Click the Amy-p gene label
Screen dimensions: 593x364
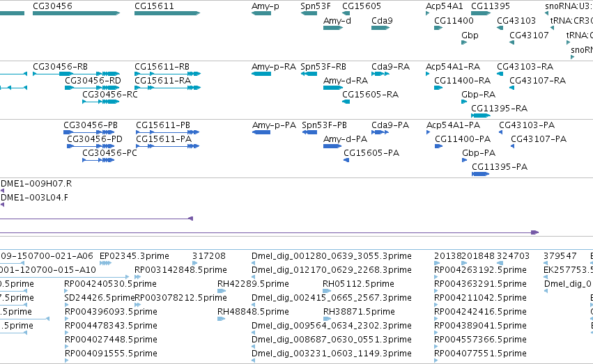tap(265, 6)
